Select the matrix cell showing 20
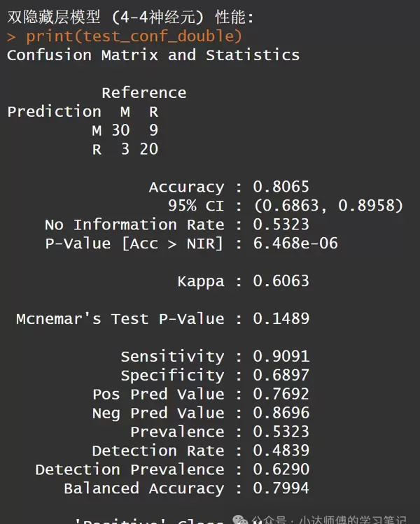 pyautogui.click(x=148, y=149)
